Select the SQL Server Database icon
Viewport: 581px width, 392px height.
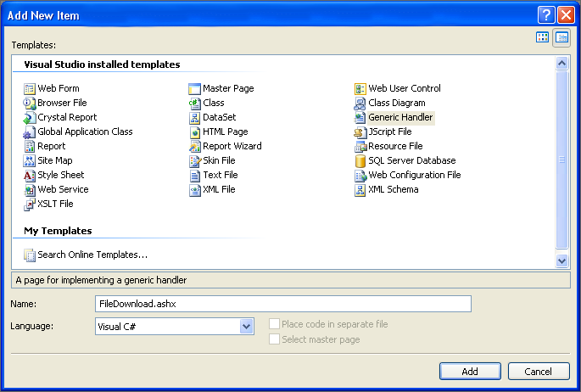pos(360,161)
